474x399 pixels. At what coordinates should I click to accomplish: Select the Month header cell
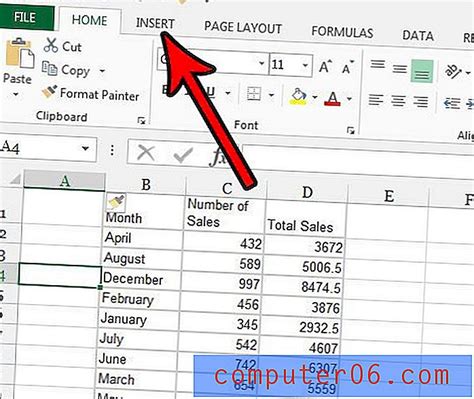click(143, 210)
